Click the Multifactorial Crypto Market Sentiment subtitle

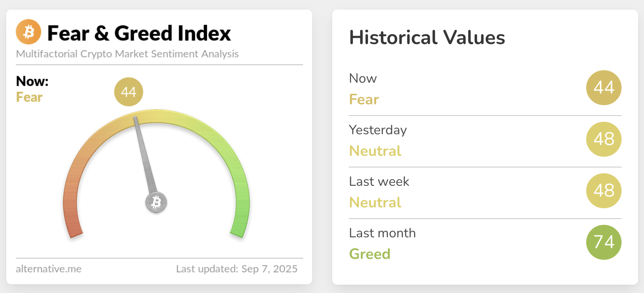pos(127,54)
